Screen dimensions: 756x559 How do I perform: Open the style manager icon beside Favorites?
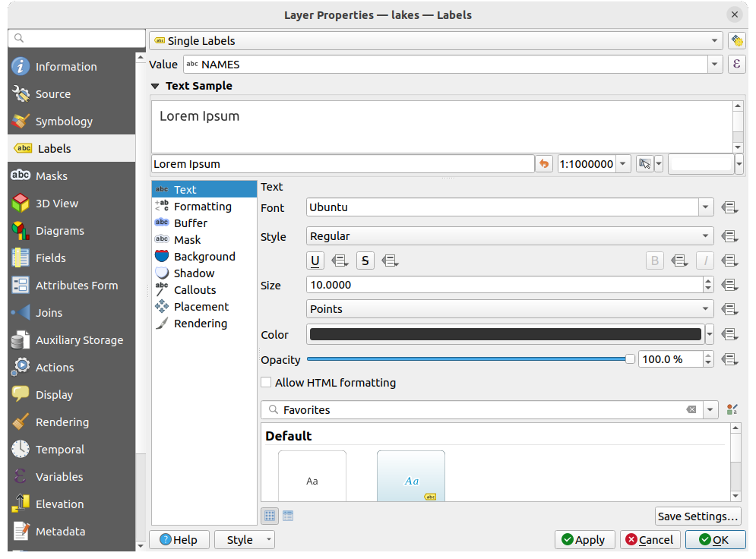tap(732, 410)
